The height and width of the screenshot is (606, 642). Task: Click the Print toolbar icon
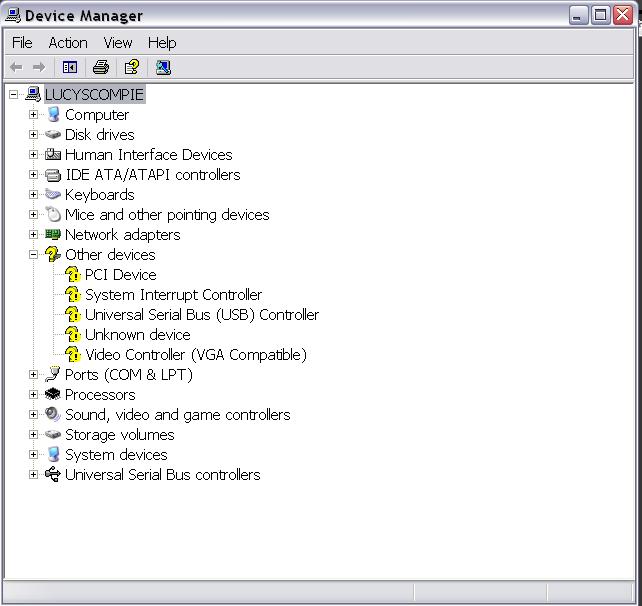point(101,67)
